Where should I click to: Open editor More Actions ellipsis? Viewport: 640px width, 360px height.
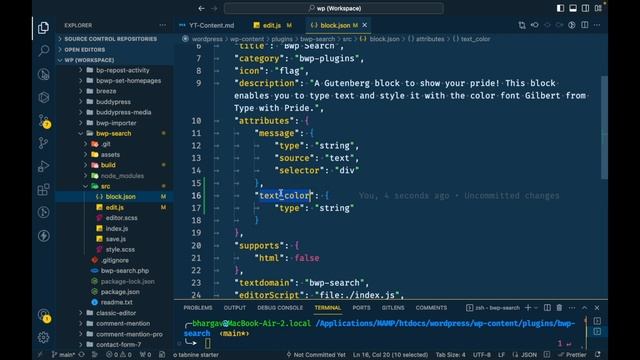click(x=597, y=25)
